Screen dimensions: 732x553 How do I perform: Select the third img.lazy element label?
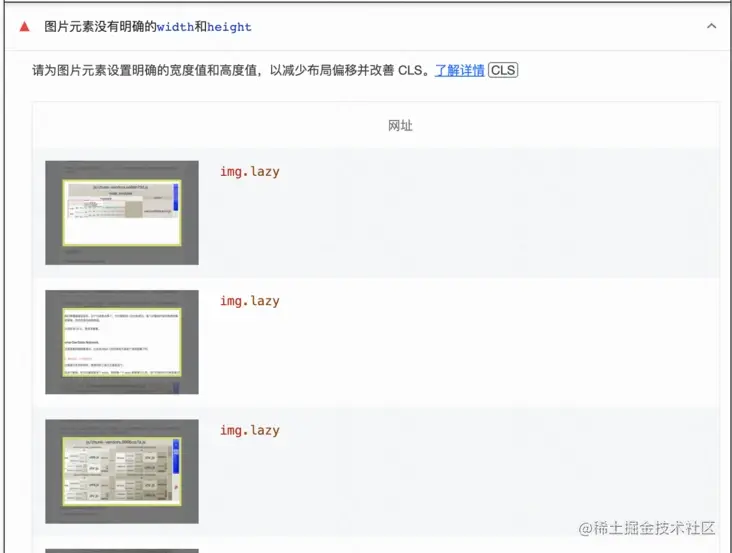(250, 430)
